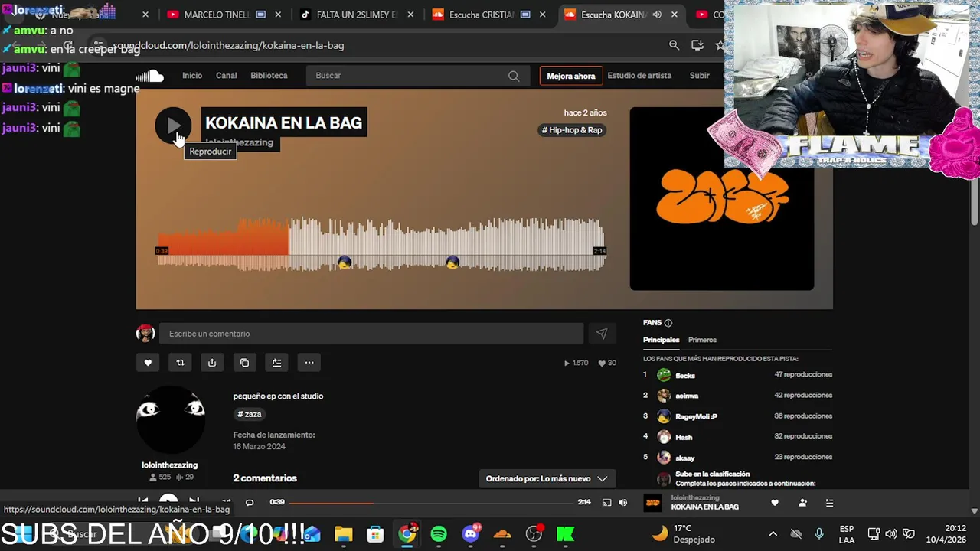Click the Mejora ahora button

(x=570, y=76)
